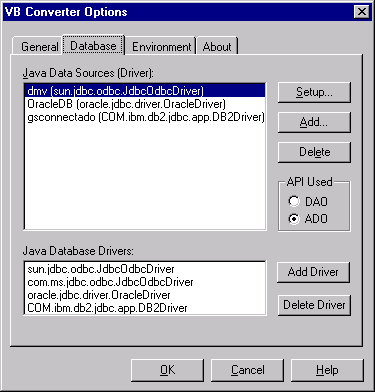Click the Add... data source button
The image size is (375, 392).
point(314,122)
